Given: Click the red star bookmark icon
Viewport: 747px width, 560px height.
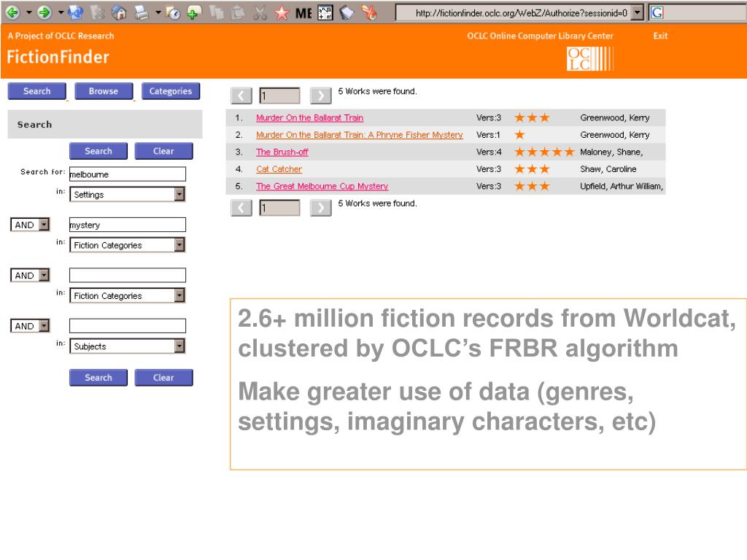Looking at the screenshot, I should pos(282,13).
